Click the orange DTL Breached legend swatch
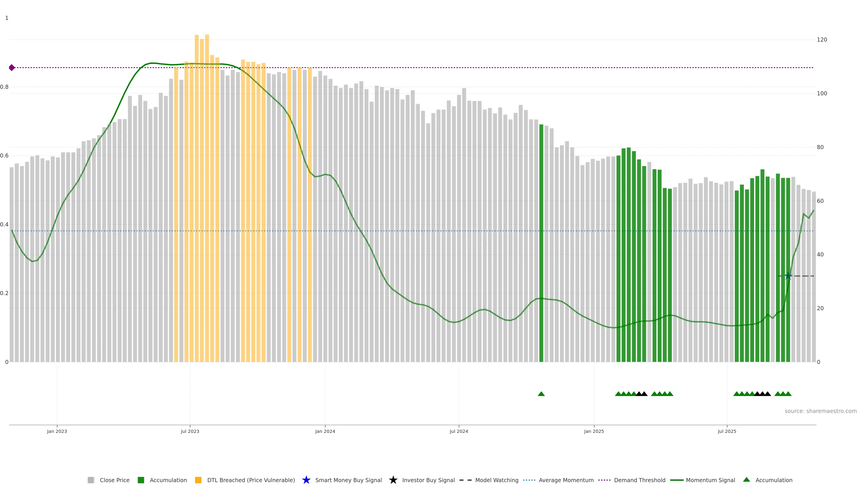Image resolution: width=868 pixels, height=488 pixels. pos(198,480)
